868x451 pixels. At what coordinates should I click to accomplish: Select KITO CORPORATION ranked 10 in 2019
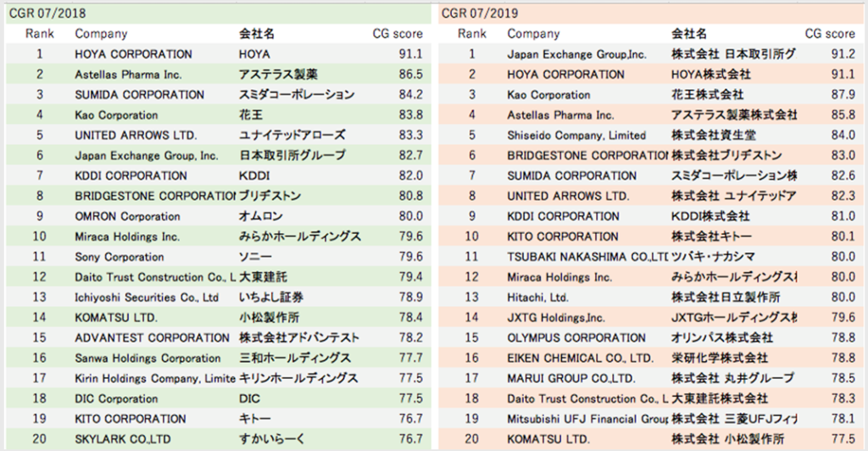click(x=563, y=237)
